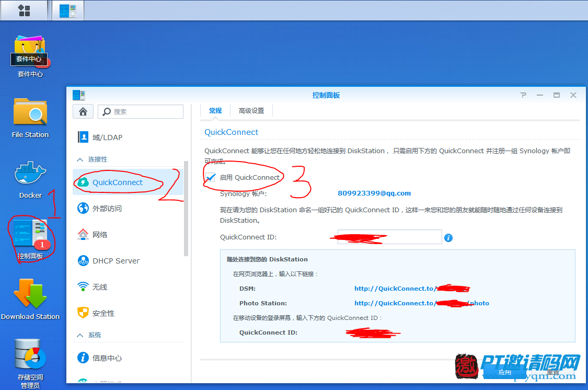Open External Access (外部访问) settings
588x390 pixels.
pyautogui.click(x=128, y=208)
